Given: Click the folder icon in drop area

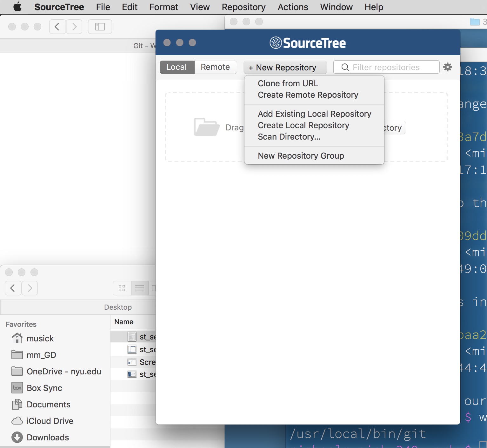Looking at the screenshot, I should 207,127.
